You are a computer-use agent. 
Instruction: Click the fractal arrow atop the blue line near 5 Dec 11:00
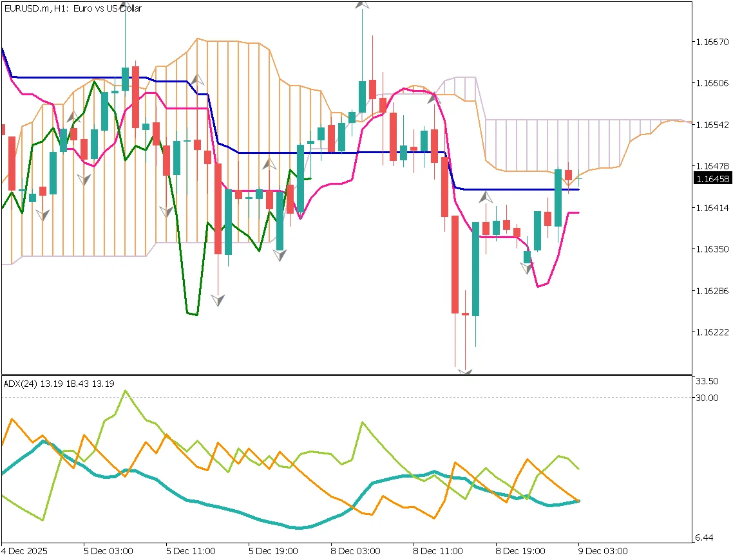pos(198,80)
